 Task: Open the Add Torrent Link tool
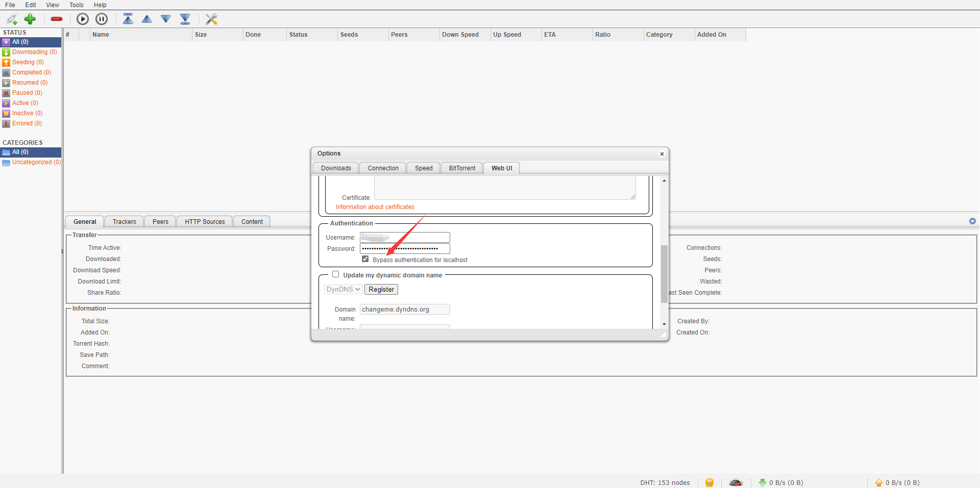point(12,19)
